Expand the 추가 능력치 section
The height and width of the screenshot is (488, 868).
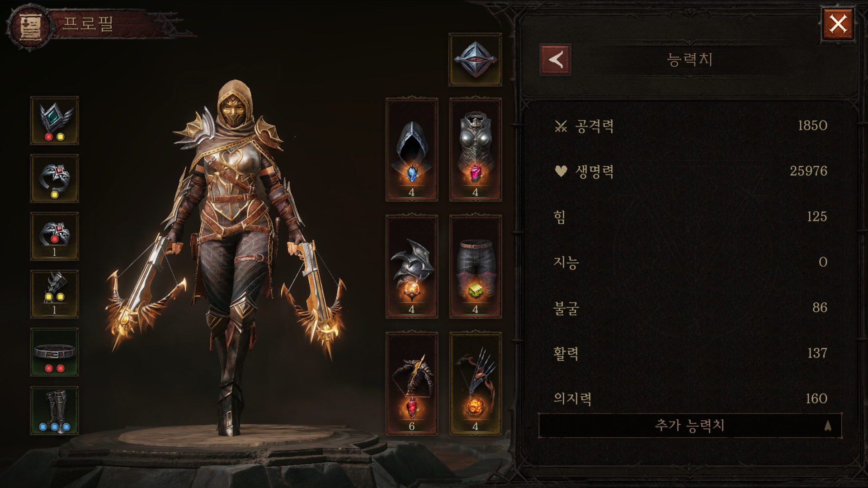tap(690, 425)
